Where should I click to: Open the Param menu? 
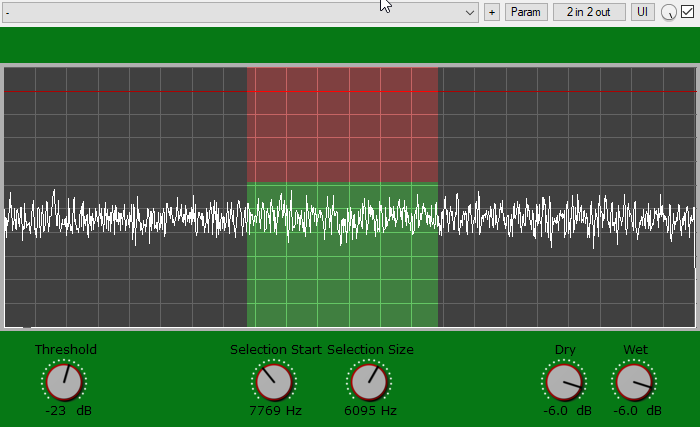[x=525, y=12]
